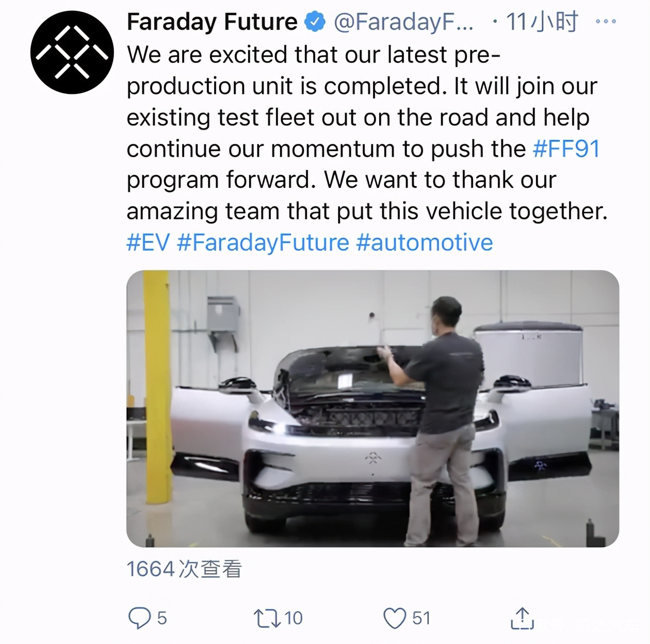Click the heart icon under the video
The height and width of the screenshot is (644, 650).
point(395,617)
